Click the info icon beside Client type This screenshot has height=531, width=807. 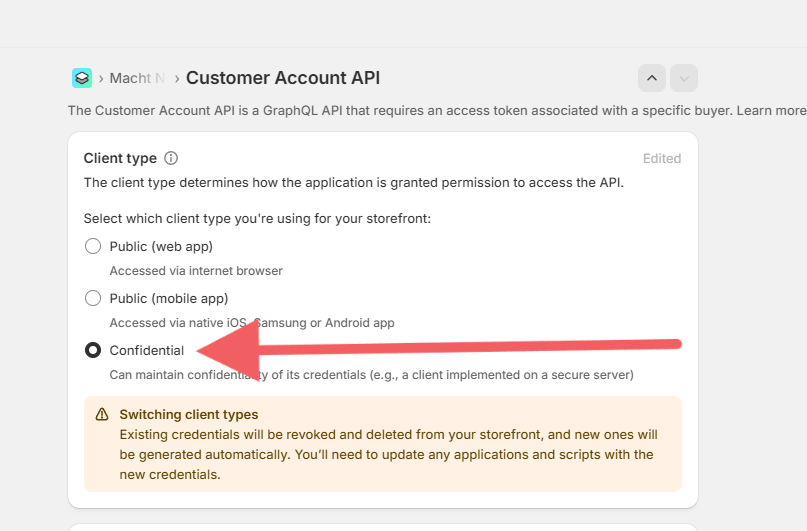(171, 158)
